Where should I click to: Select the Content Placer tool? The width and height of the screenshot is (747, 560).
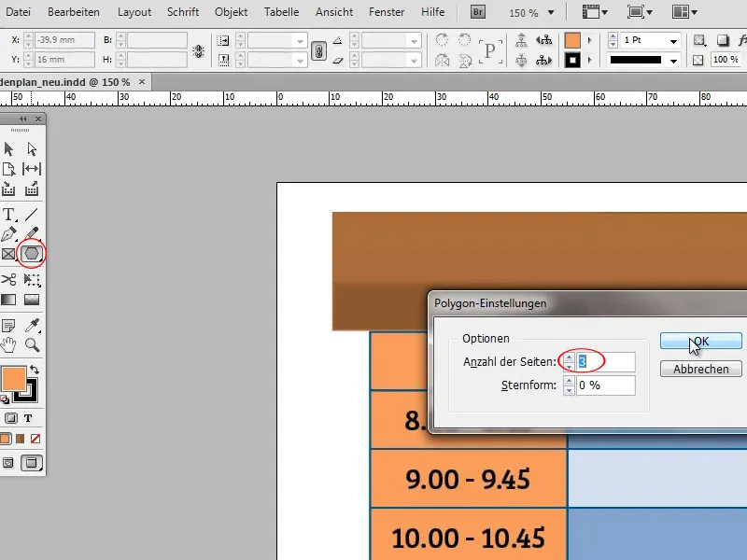click(x=32, y=189)
